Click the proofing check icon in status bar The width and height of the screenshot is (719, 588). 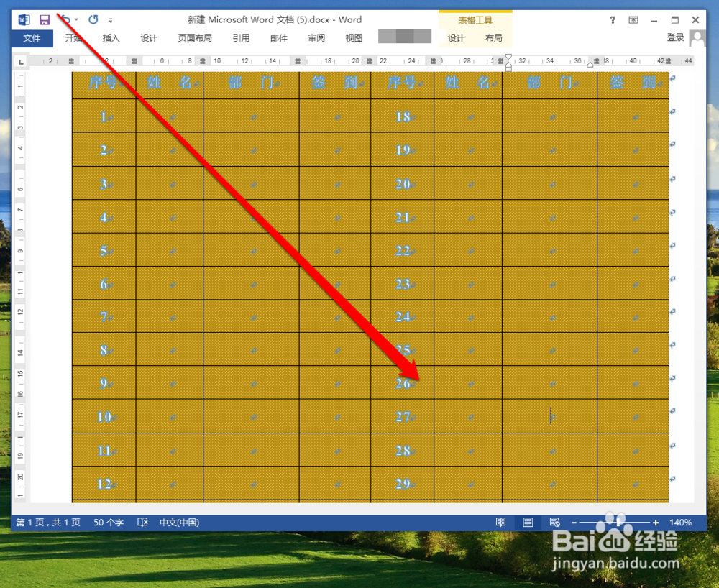click(x=142, y=523)
